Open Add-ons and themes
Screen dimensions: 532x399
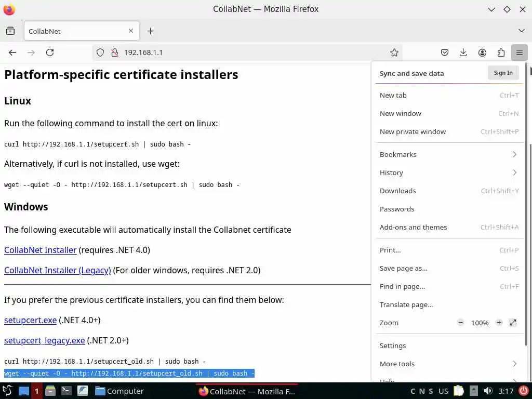point(449,228)
